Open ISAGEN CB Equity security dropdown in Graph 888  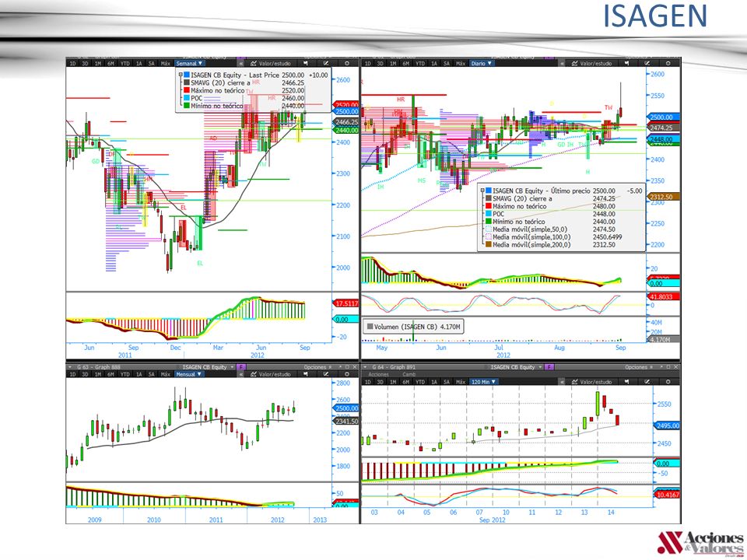[208, 367]
